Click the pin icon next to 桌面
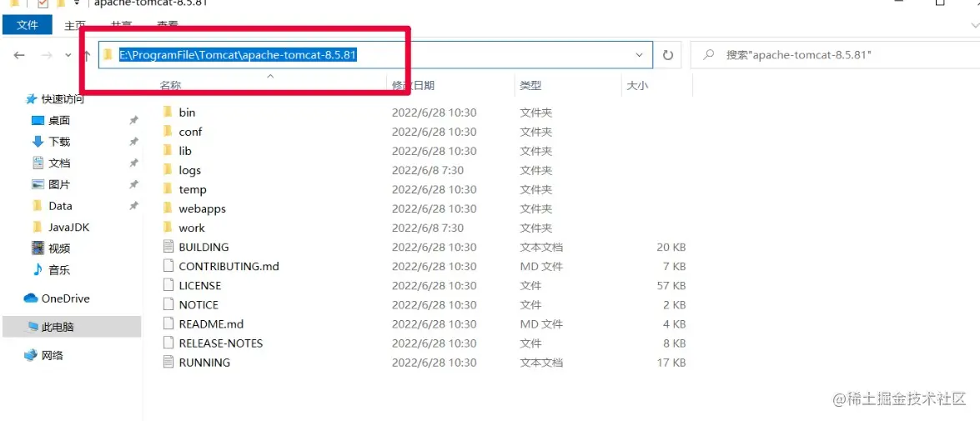Screen dimensions: 980x421 [133, 121]
